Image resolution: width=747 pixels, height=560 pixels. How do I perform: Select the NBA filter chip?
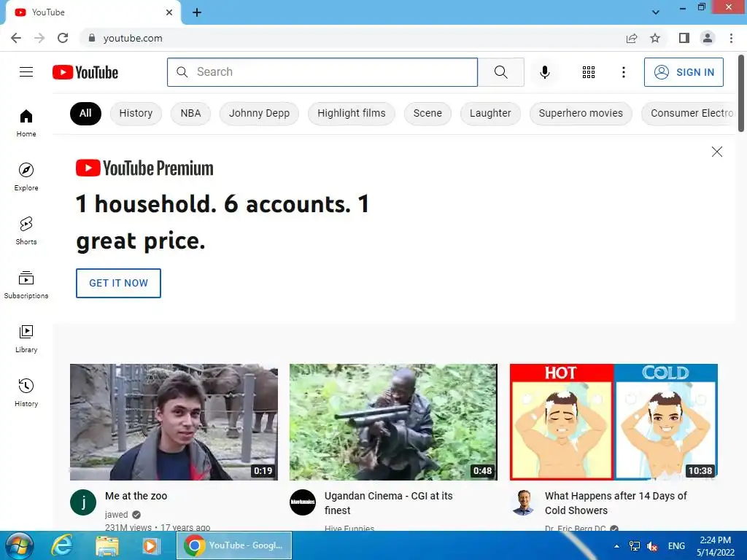tap(190, 113)
